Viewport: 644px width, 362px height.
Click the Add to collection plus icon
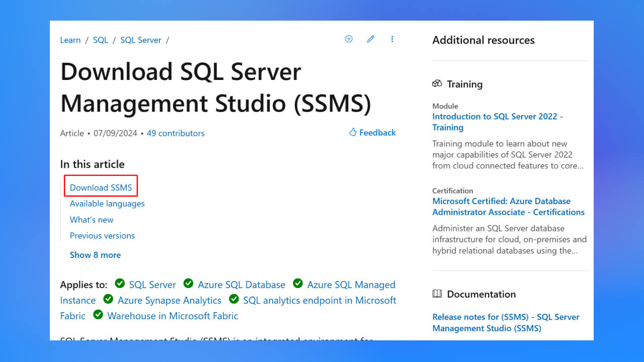pos(349,39)
